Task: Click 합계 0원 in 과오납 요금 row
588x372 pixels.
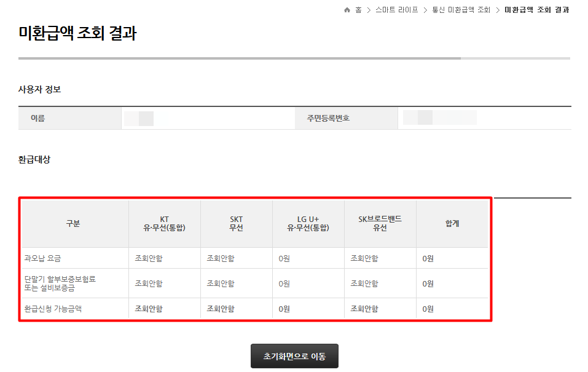Action: pyautogui.click(x=428, y=258)
